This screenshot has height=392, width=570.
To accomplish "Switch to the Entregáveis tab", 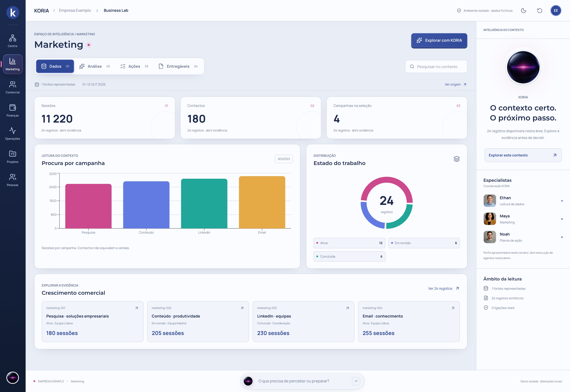I will pos(178,66).
